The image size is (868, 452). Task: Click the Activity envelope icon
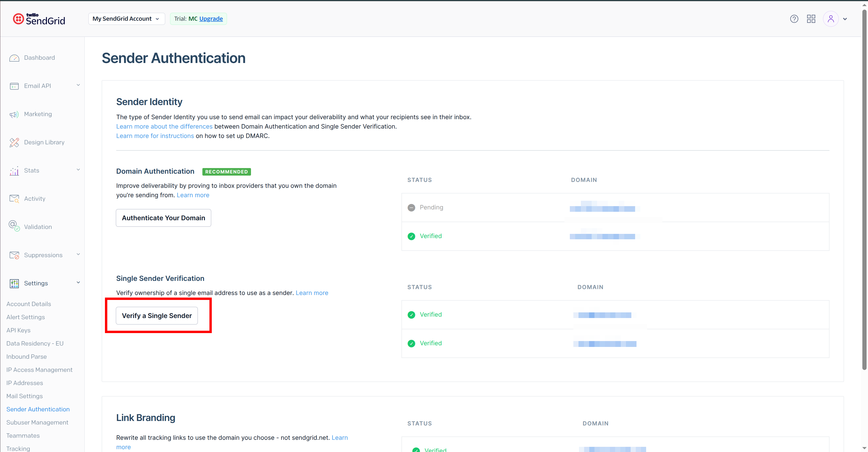[x=14, y=199]
